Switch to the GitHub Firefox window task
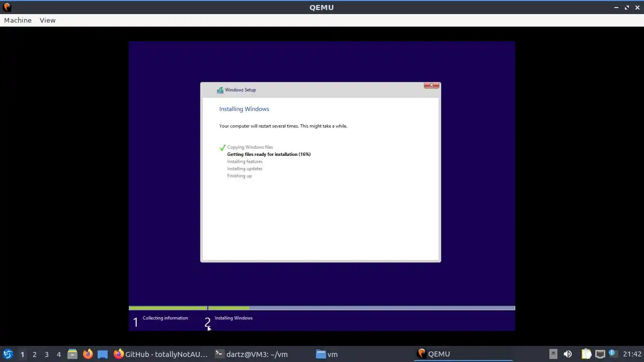Screen dimensions: 644x362 tap(160, 354)
